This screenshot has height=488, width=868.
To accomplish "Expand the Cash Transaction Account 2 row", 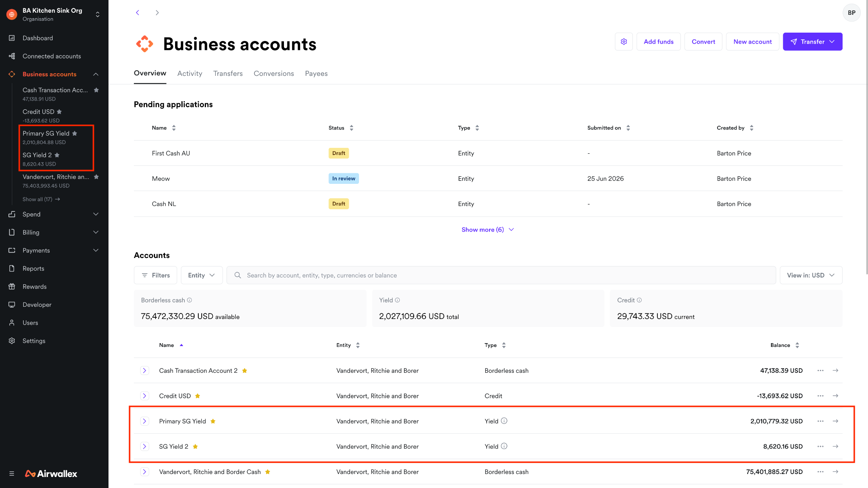I will coord(145,371).
